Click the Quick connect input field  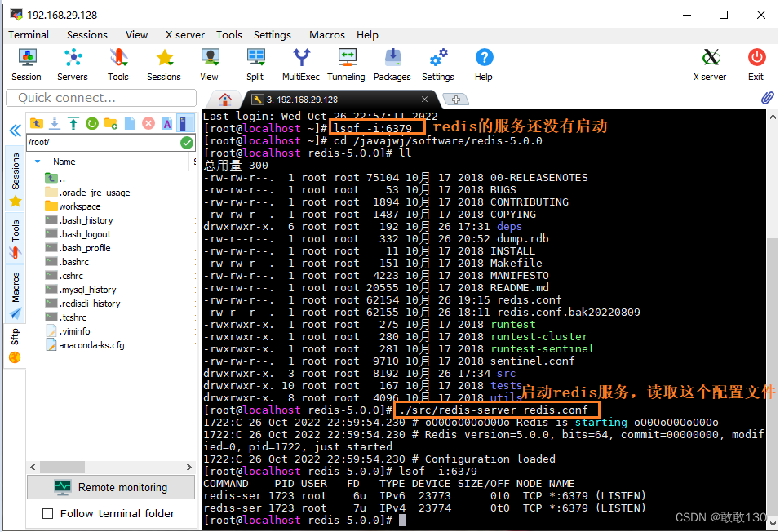pyautogui.click(x=101, y=98)
